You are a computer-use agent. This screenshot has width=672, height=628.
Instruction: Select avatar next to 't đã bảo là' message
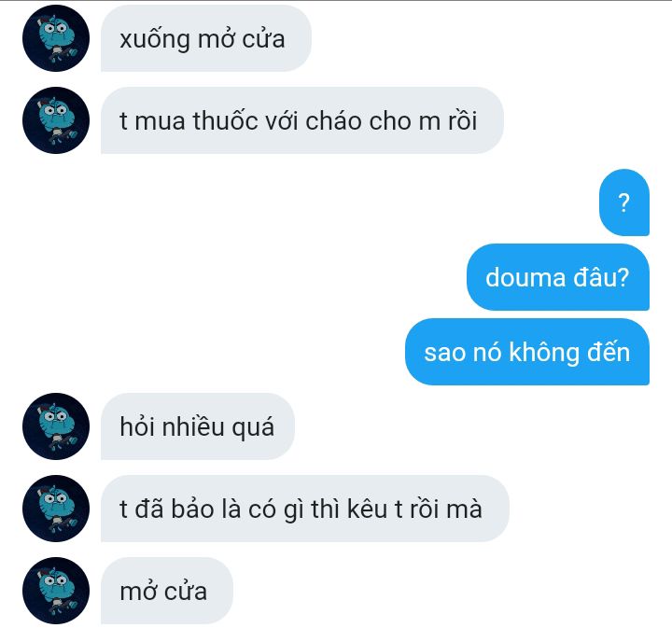[56, 509]
